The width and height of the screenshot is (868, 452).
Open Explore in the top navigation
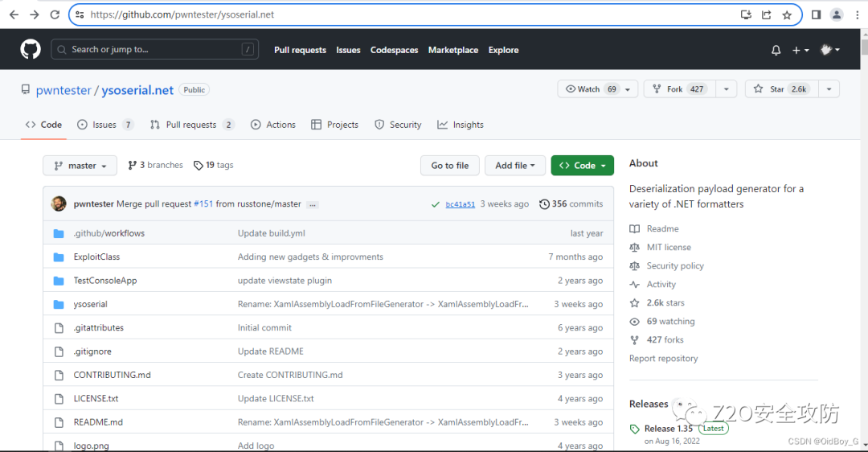coord(503,50)
